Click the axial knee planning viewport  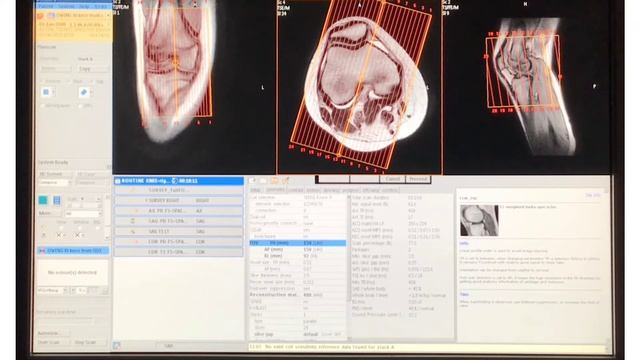tap(359, 87)
